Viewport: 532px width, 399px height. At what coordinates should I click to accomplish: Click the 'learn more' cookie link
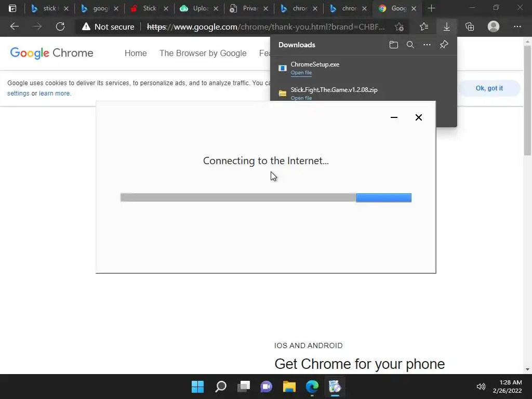54,94
